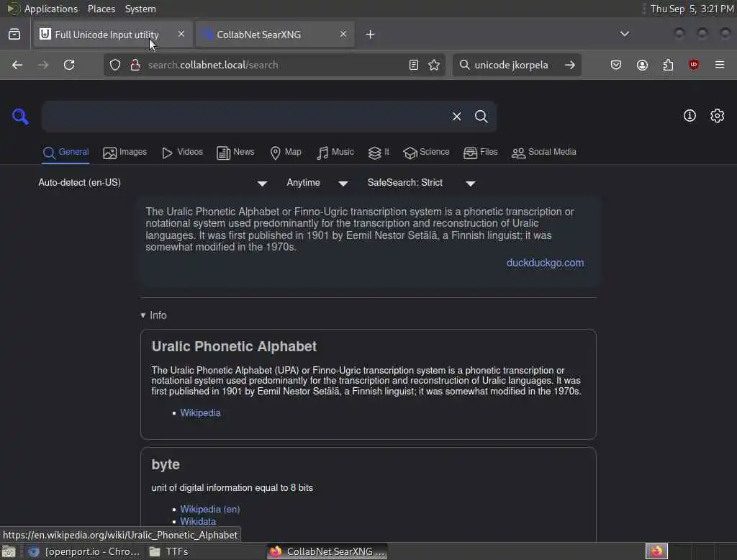Open the System menu
Viewport: 737px width, 560px height.
pyautogui.click(x=140, y=9)
